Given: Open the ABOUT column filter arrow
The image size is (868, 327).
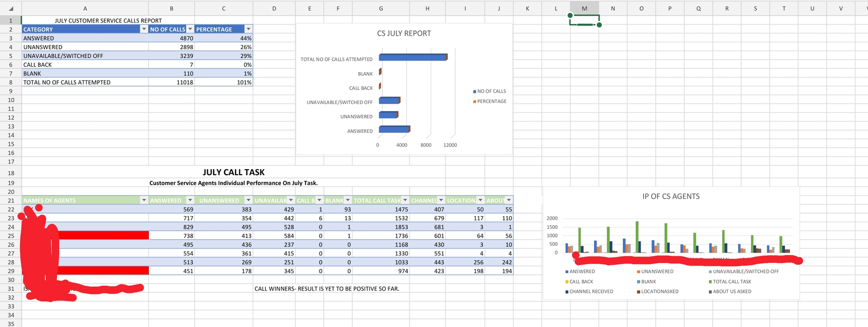Looking at the screenshot, I should pyautogui.click(x=509, y=200).
